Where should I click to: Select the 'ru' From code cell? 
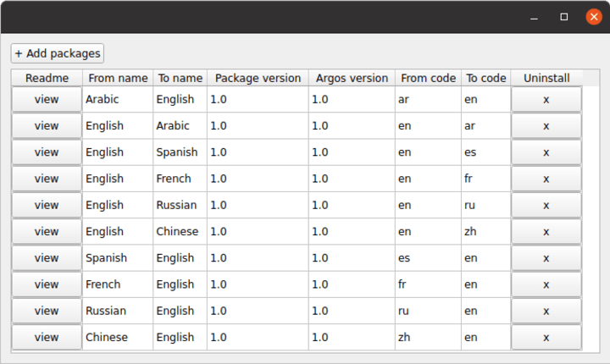click(x=428, y=312)
